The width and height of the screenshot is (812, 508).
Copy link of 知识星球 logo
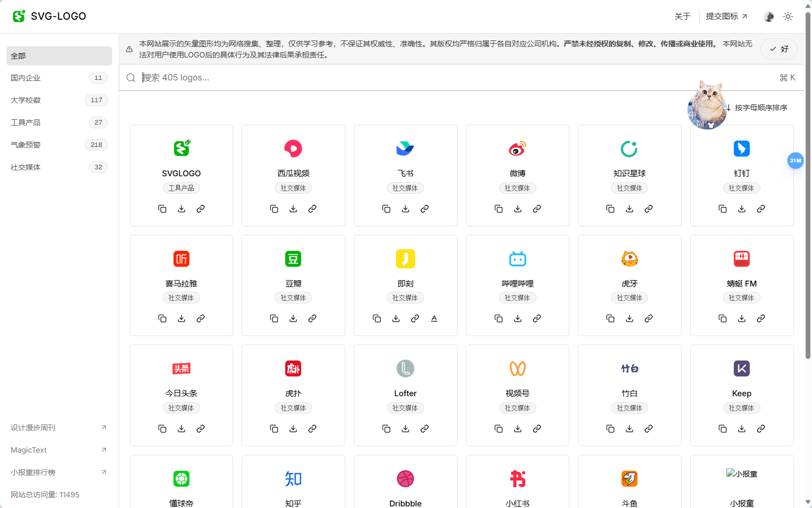coord(649,209)
